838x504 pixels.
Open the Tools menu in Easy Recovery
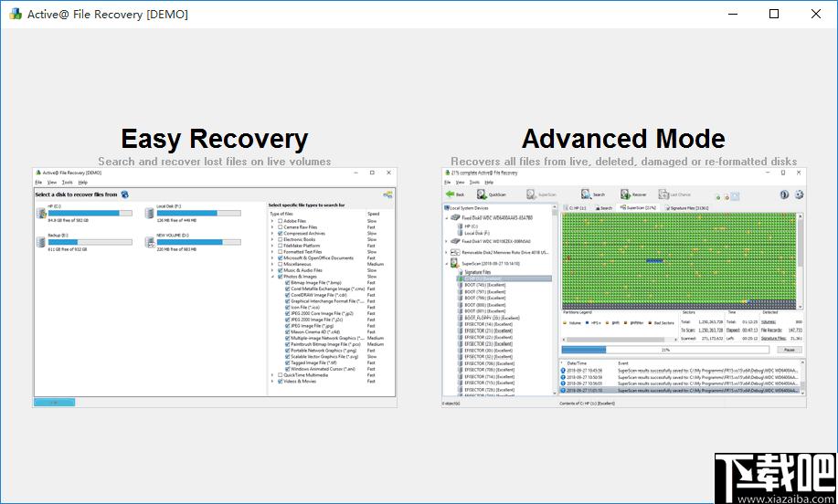67,183
